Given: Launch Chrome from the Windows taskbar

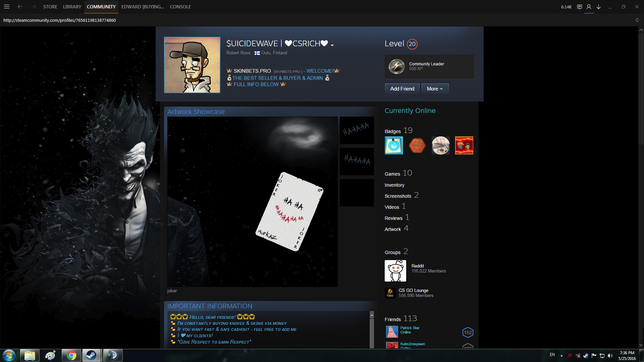Looking at the screenshot, I should [x=71, y=355].
